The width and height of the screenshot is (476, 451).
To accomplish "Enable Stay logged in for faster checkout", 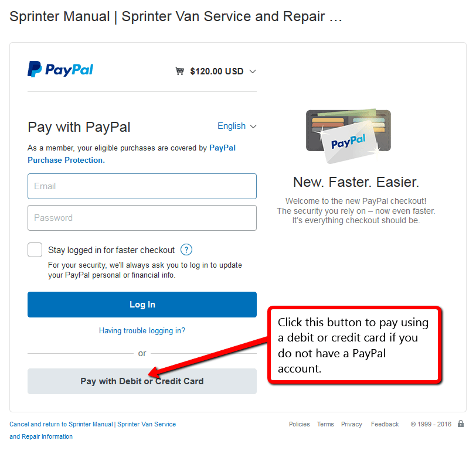I will [35, 250].
